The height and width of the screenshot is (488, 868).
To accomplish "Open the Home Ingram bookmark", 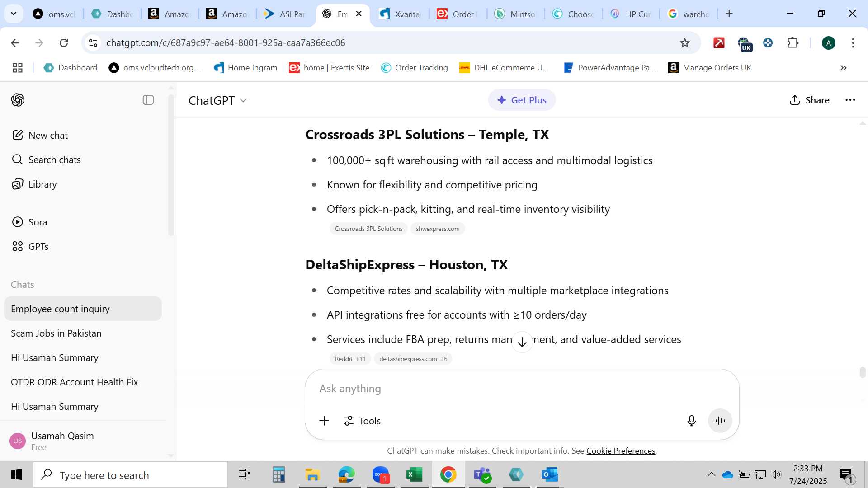I will click(x=246, y=68).
